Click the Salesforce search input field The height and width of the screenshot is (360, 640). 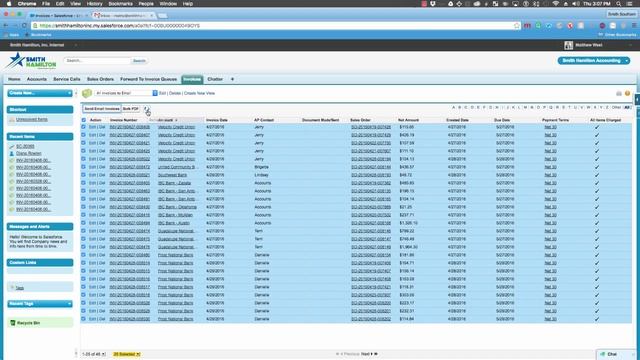click(97, 61)
